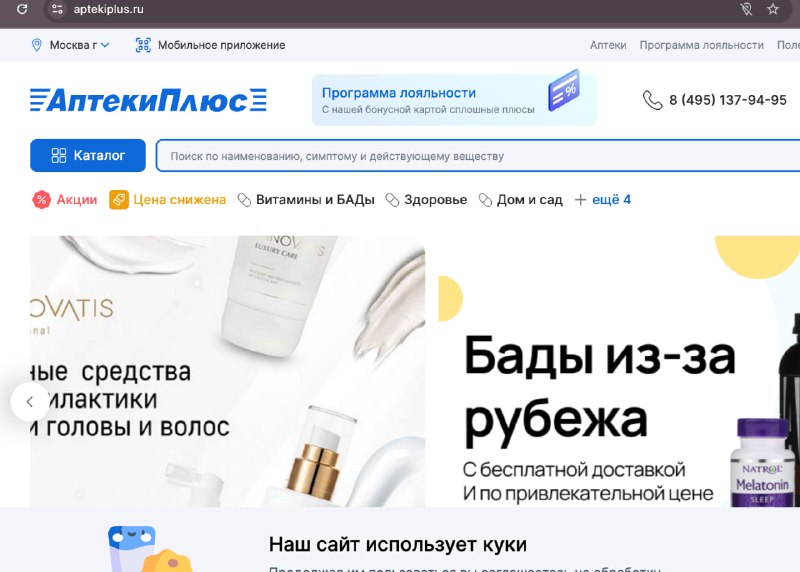Click the Наш сайт использует куки heading
The width and height of the screenshot is (800, 572).
pyautogui.click(x=397, y=544)
